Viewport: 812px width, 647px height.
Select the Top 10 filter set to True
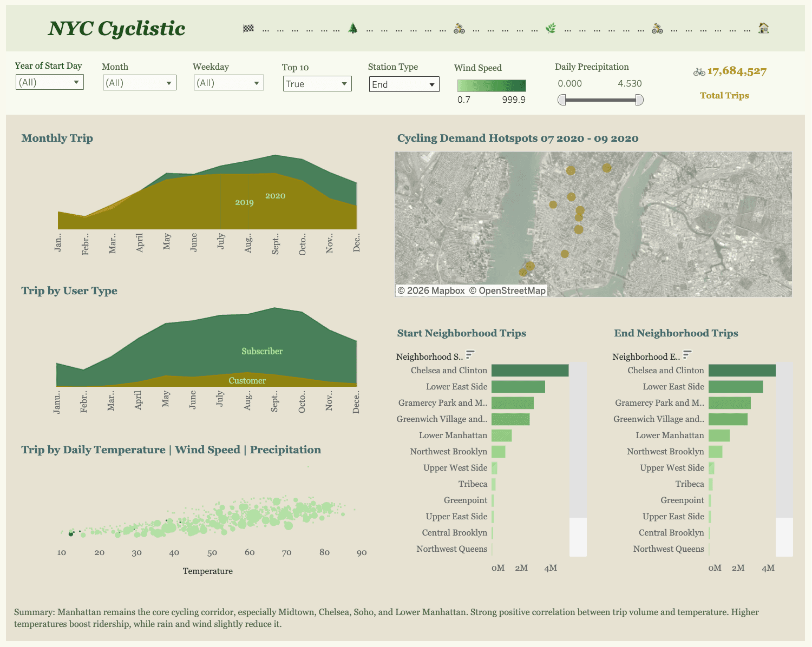coord(317,84)
